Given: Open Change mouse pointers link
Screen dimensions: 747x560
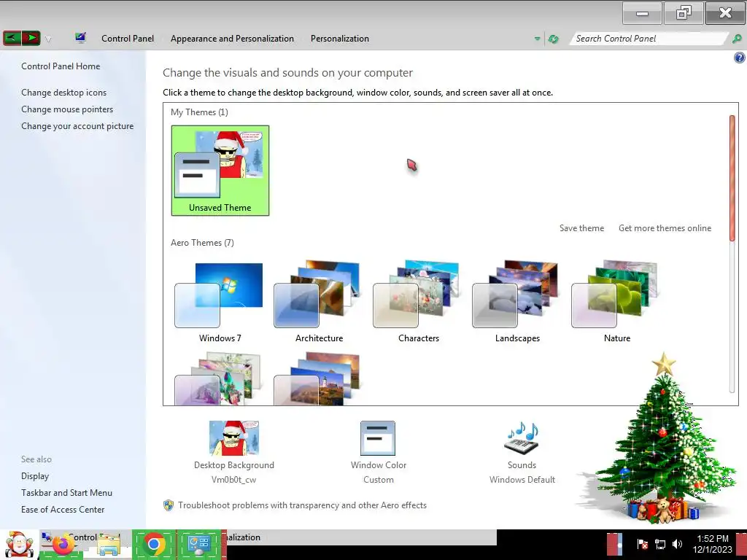Looking at the screenshot, I should pyautogui.click(x=67, y=109).
